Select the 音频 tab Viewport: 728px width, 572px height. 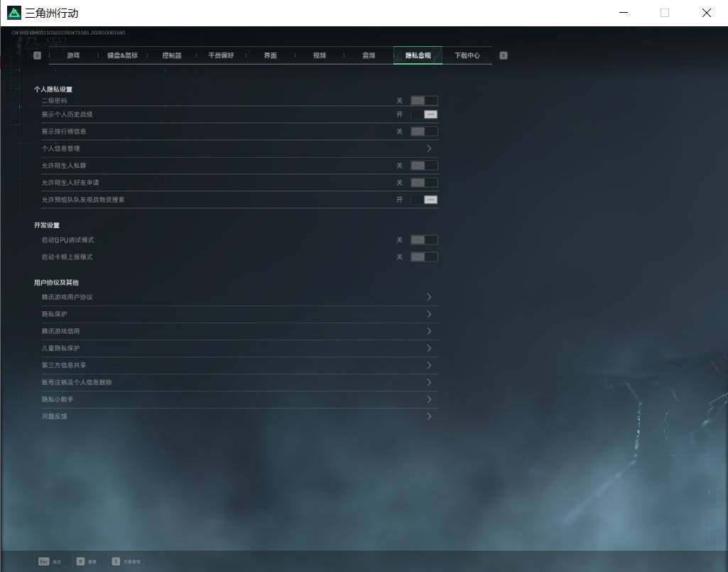point(369,55)
